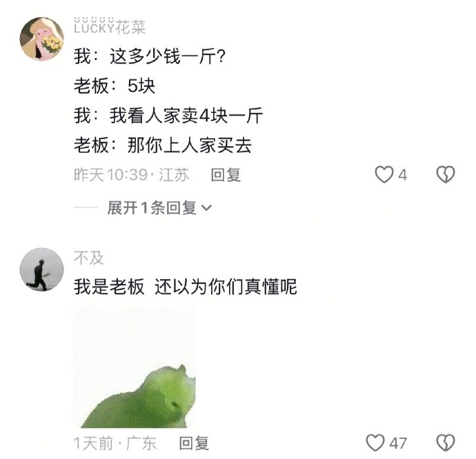
Task: Like the 不及 comment with 47 likes
Action: pos(375,442)
